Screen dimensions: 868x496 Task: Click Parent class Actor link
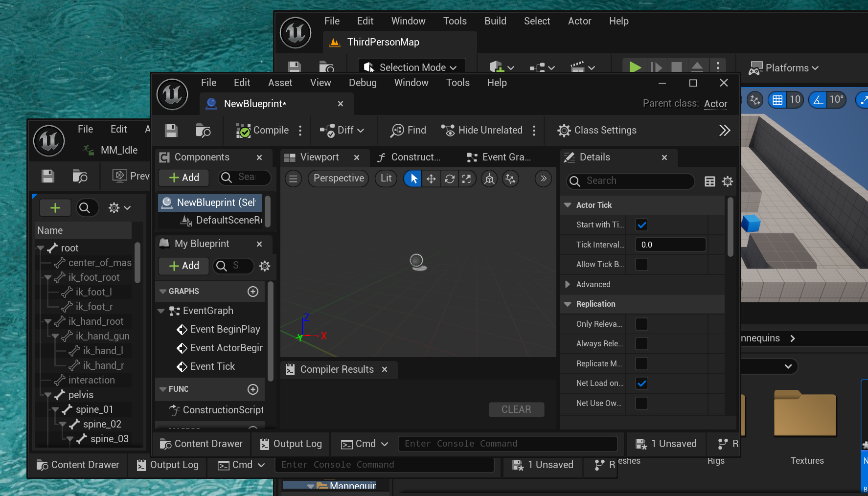pyautogui.click(x=715, y=104)
